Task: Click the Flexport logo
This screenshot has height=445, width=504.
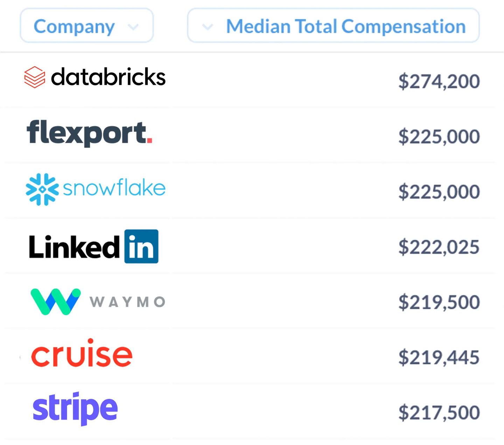Action: click(89, 133)
